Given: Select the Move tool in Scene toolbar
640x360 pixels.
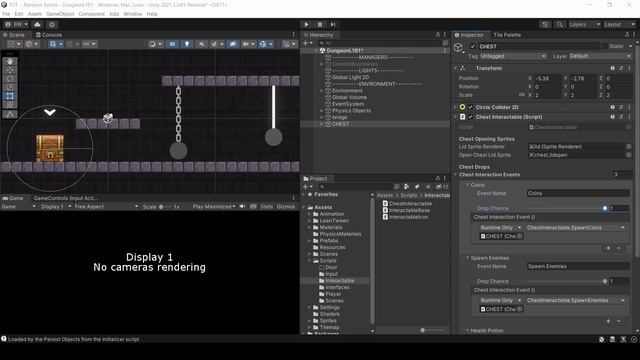Looking at the screenshot, I should [x=10, y=70].
